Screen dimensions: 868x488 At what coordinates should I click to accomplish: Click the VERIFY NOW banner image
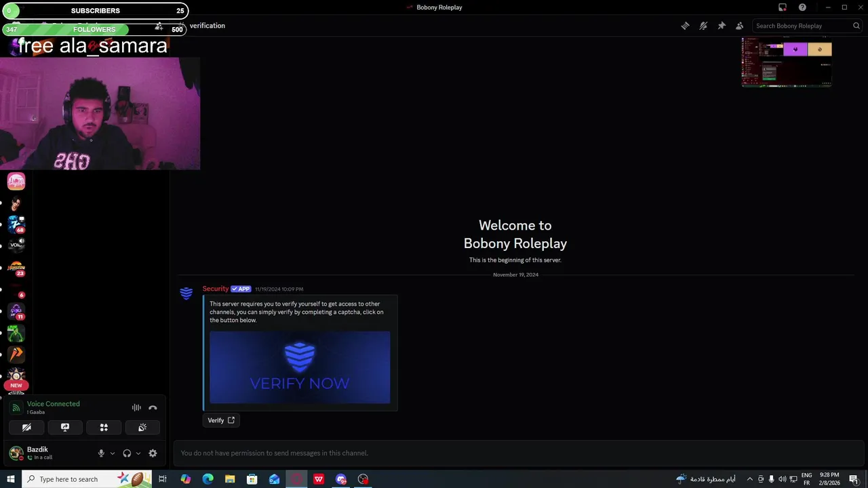(300, 367)
